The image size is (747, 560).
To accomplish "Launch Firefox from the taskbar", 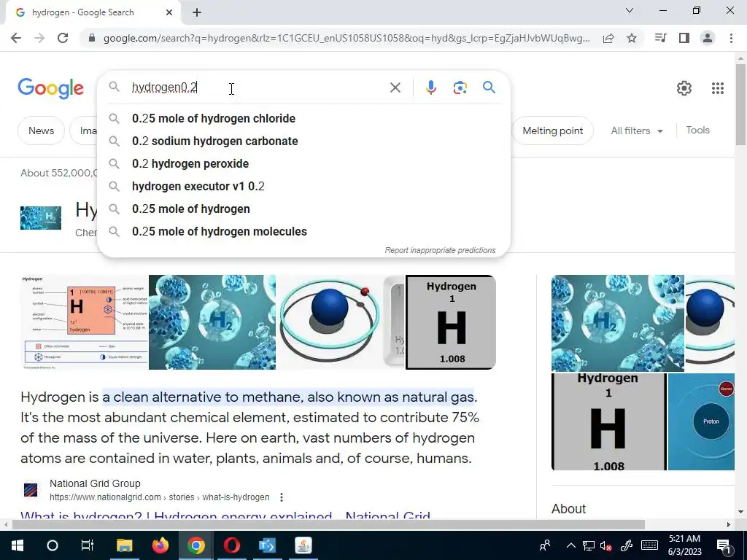I will tap(160, 545).
